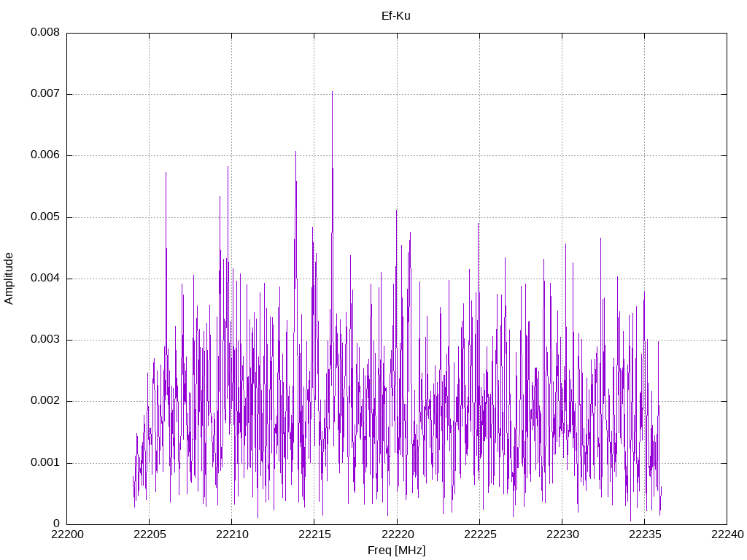Click the tallest spectrum peak above 0.007

click(332, 93)
